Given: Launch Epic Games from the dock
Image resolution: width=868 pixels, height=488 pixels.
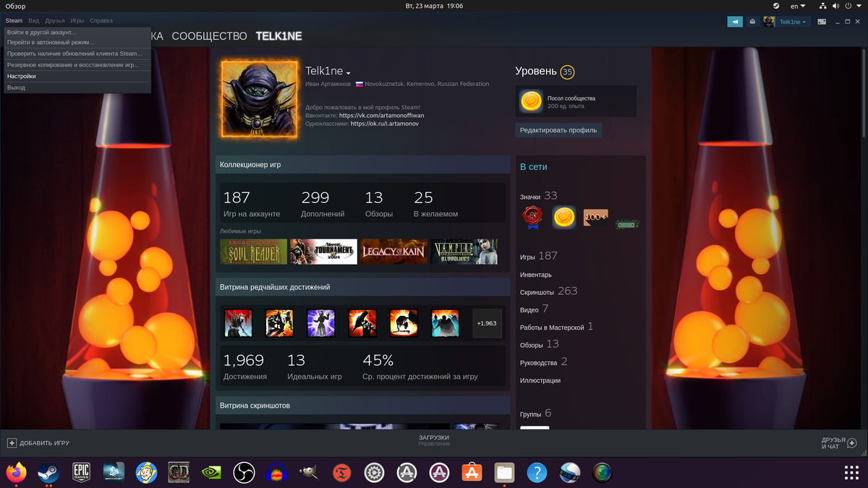Looking at the screenshot, I should 81,473.
